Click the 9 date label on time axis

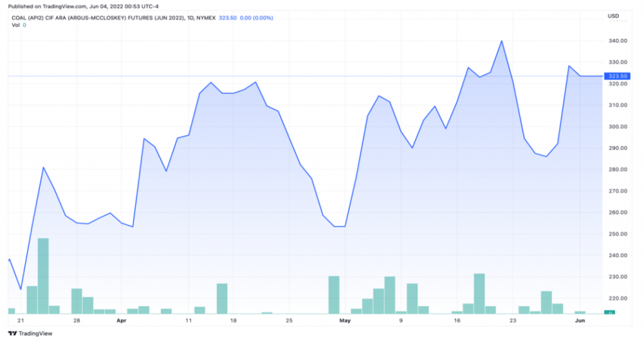(401, 321)
